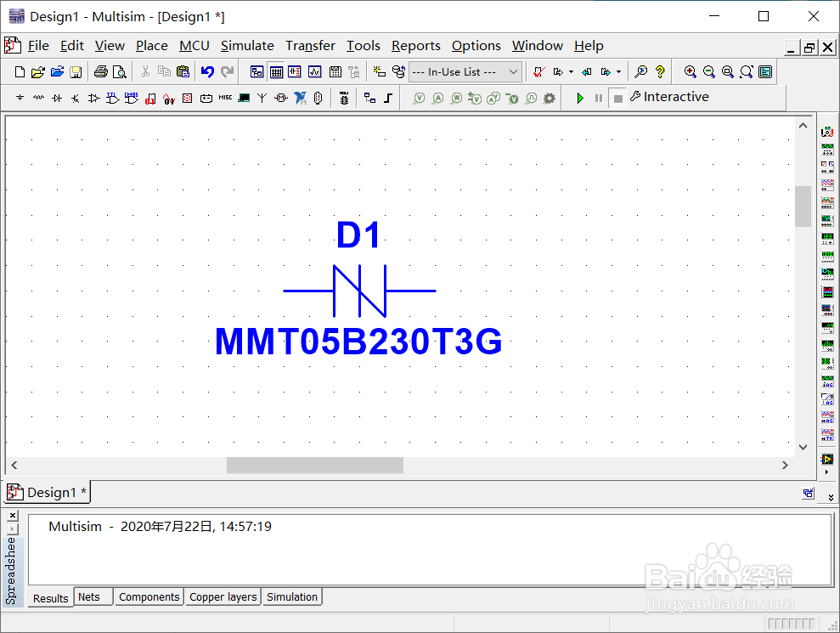This screenshot has width=840, height=633.
Task: Place an RF antenna component
Action: click(x=262, y=98)
